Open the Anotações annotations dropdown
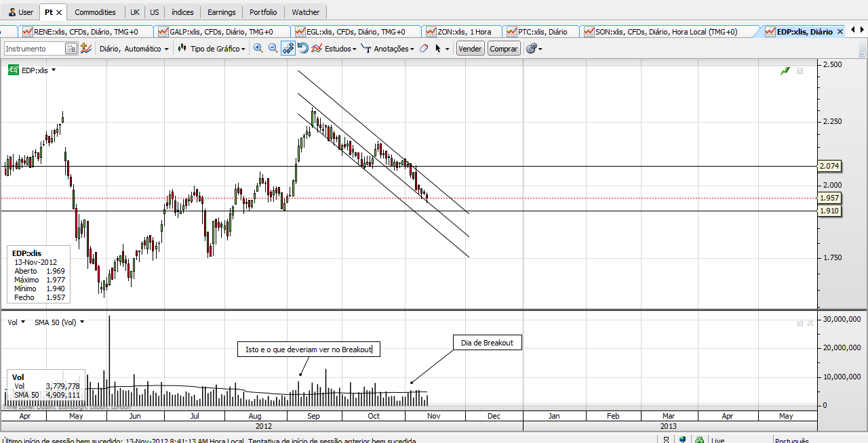 coord(387,49)
